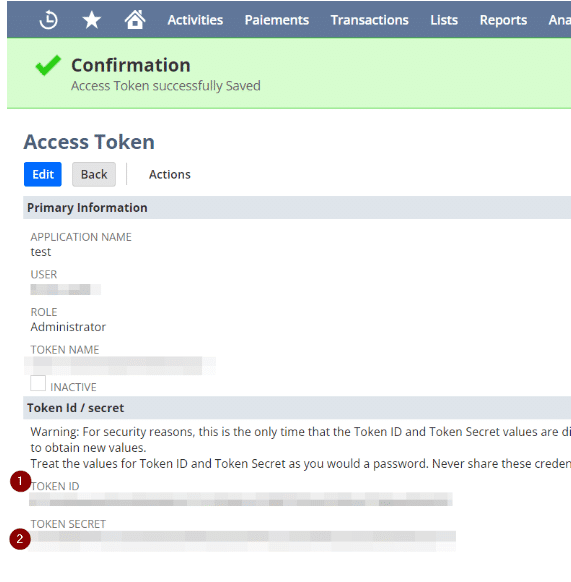The image size is (571, 582).
Task: Open the Reports menu
Action: click(503, 20)
